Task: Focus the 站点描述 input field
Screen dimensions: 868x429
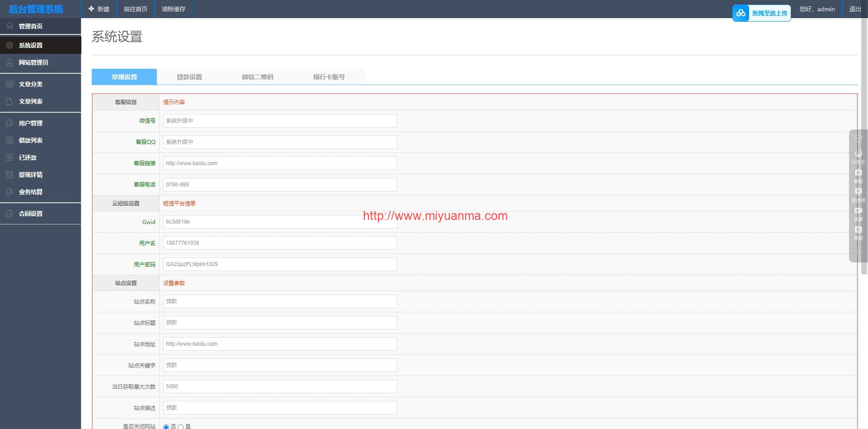Action: point(280,408)
